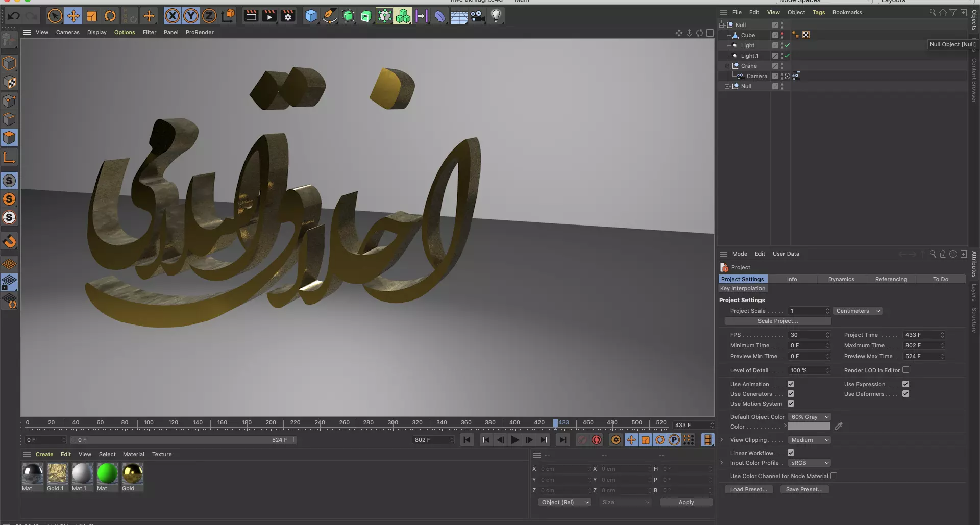
Task: Toggle Use Motion System checkbox
Action: pyautogui.click(x=791, y=404)
